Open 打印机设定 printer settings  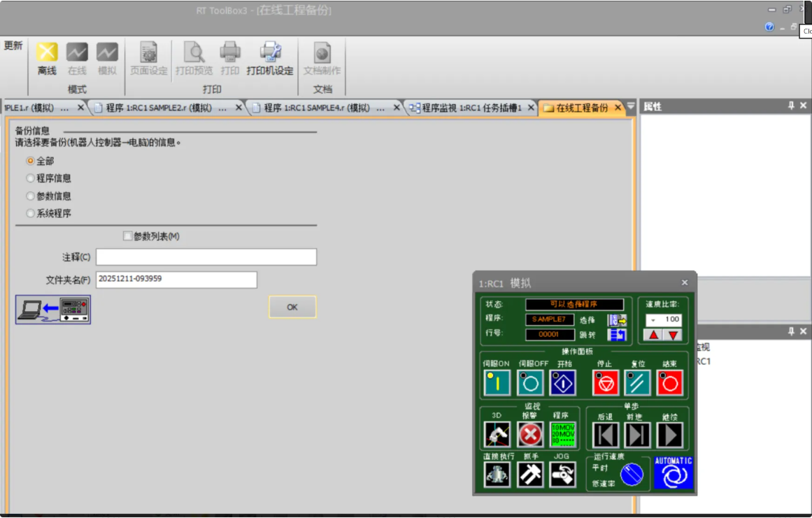click(270, 53)
